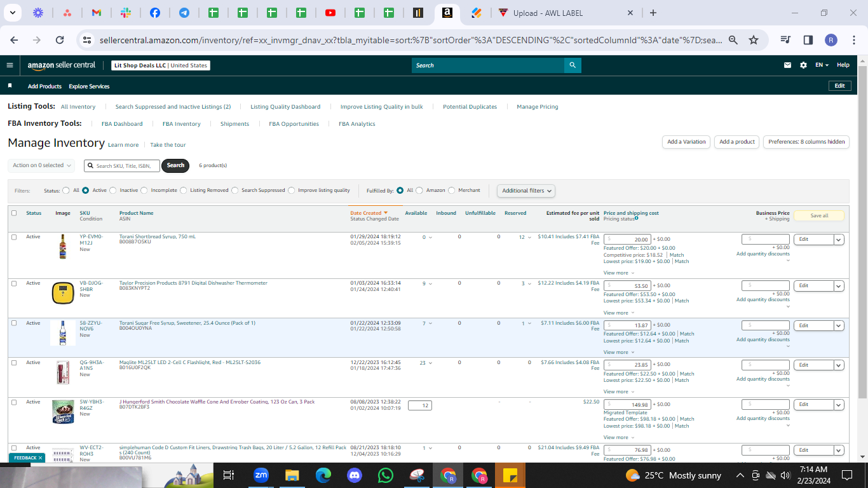
Task: Open the EN language dropdown
Action: pos(822,65)
